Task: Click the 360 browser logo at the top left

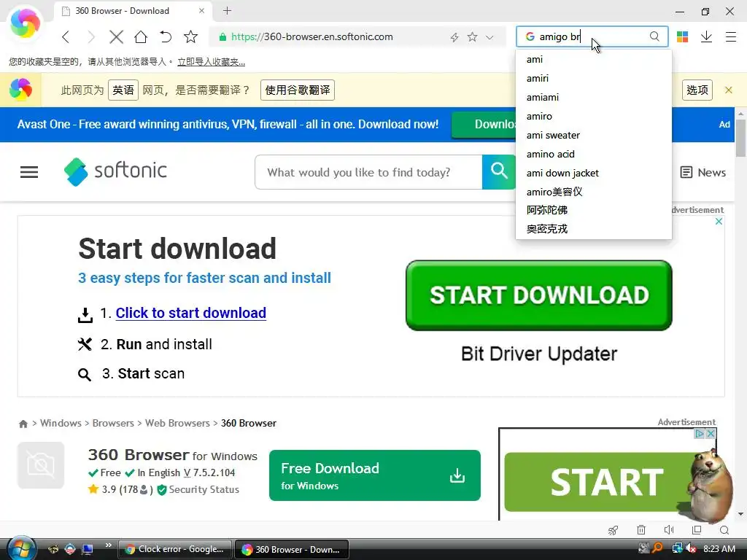Action: click(x=25, y=23)
